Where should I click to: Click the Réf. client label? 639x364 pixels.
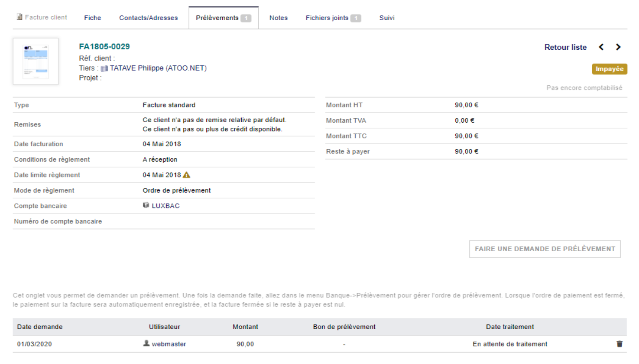(97, 58)
